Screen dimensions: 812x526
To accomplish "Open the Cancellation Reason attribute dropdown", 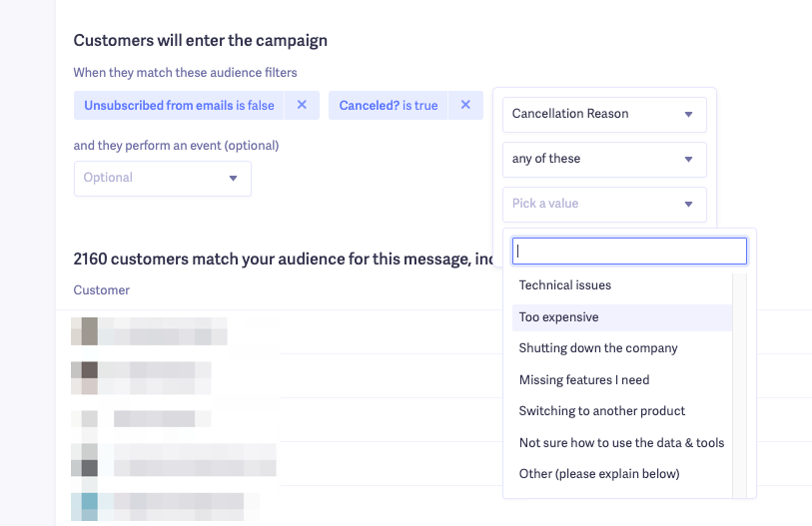I will [x=604, y=114].
